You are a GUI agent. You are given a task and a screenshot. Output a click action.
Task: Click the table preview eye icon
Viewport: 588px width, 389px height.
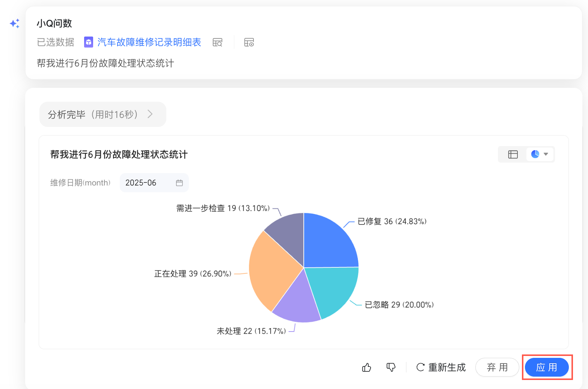tap(249, 42)
